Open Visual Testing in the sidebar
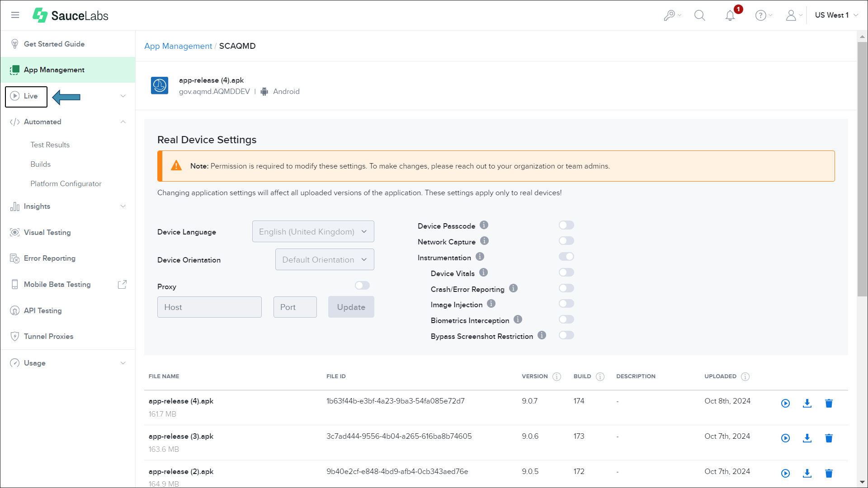 pos(47,232)
